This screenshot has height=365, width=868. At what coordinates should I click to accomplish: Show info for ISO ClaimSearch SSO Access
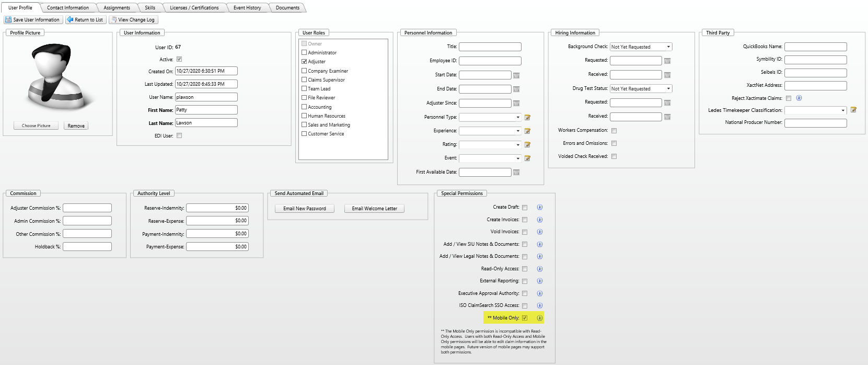(540, 305)
